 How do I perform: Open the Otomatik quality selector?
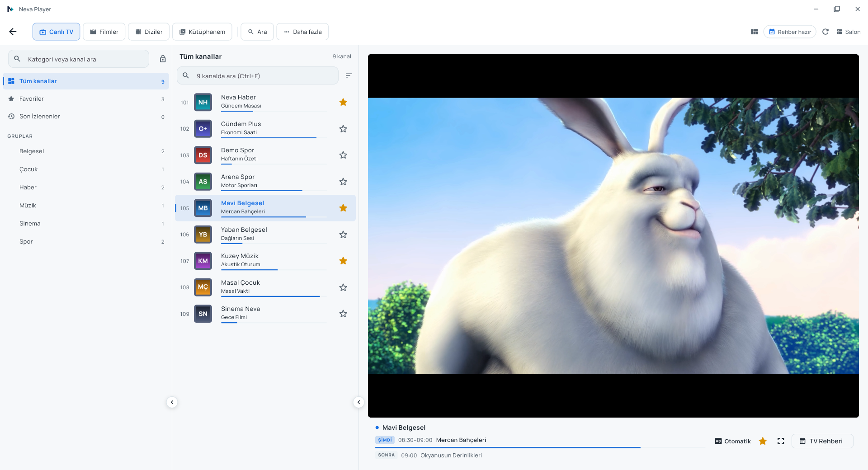click(732, 441)
